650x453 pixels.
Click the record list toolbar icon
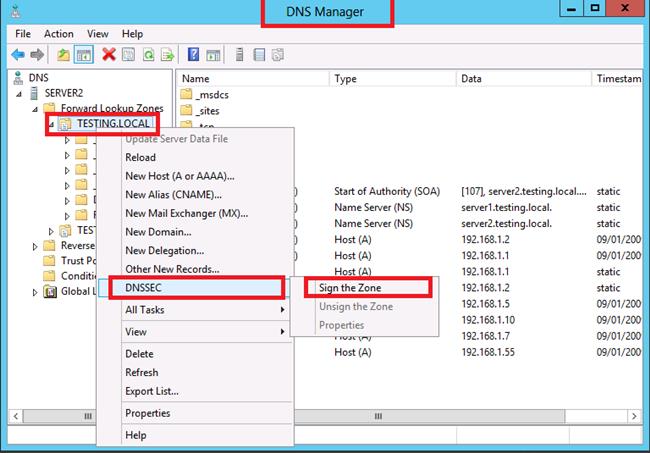pos(259,55)
